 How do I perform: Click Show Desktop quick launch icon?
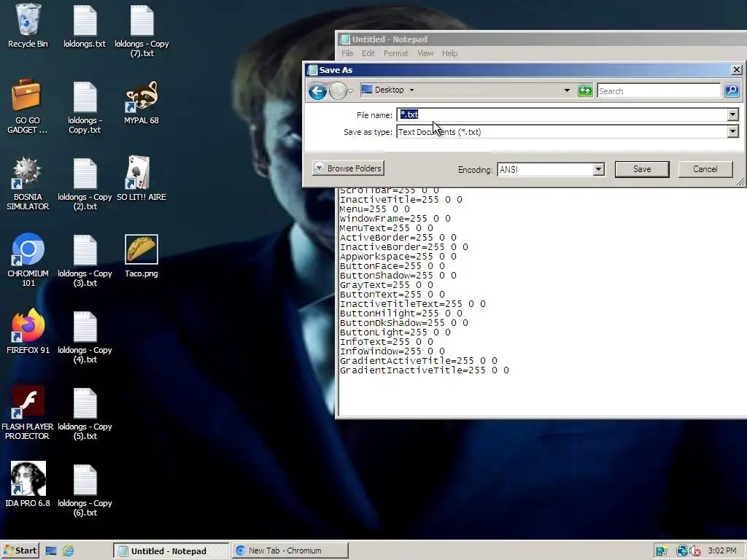click(x=51, y=551)
